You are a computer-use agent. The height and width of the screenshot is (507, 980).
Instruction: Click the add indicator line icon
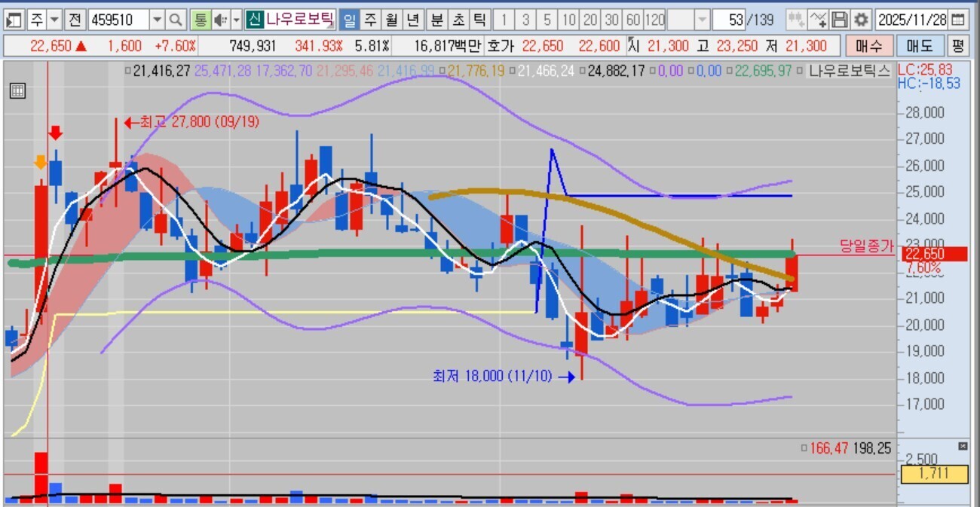click(x=818, y=20)
